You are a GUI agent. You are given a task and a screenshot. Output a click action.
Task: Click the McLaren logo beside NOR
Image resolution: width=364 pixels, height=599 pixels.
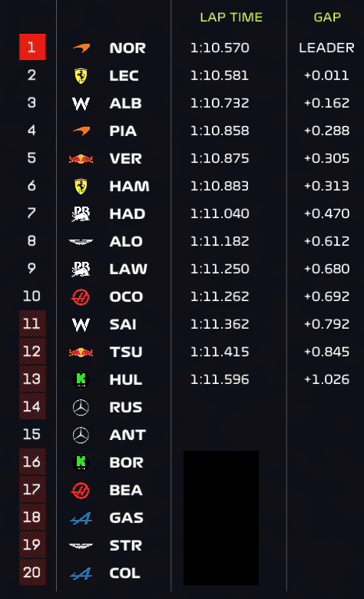81,48
